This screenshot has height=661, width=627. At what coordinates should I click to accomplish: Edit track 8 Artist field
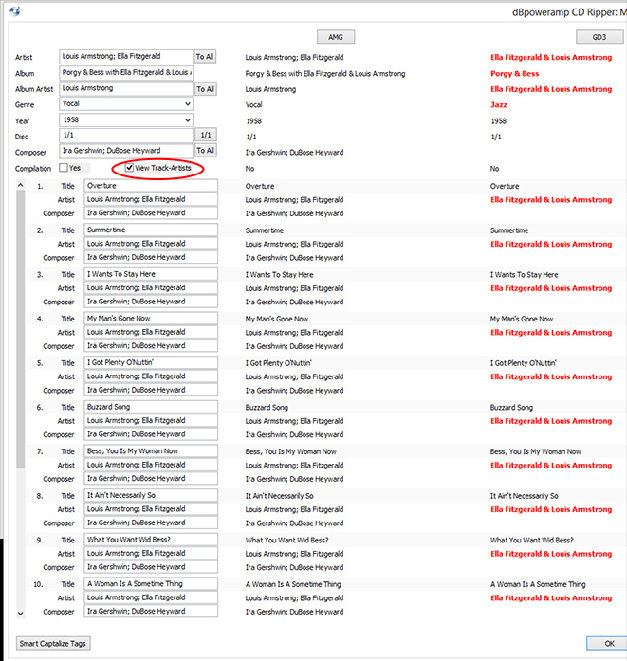coord(151,509)
